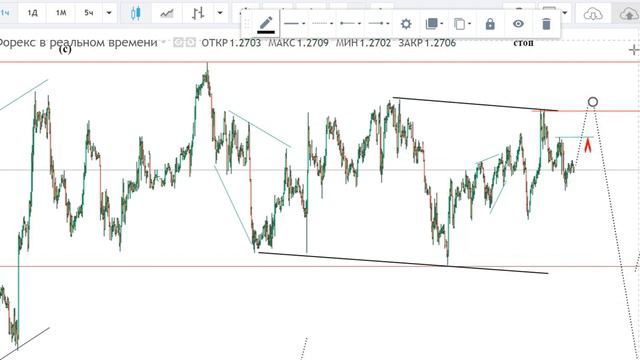Select line chart type icon
This screenshot has width=640, height=360.
point(167,13)
